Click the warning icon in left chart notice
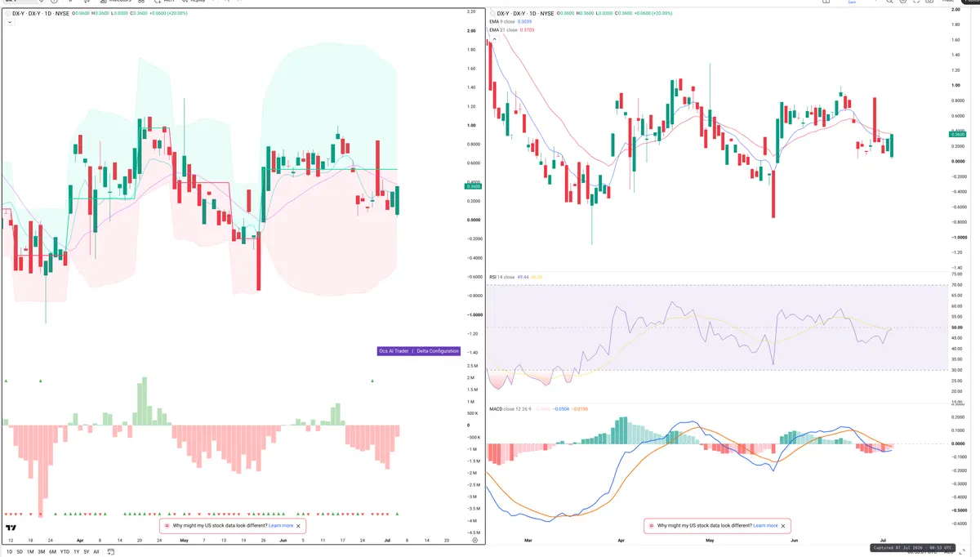The width and height of the screenshot is (980, 557). pos(167,526)
